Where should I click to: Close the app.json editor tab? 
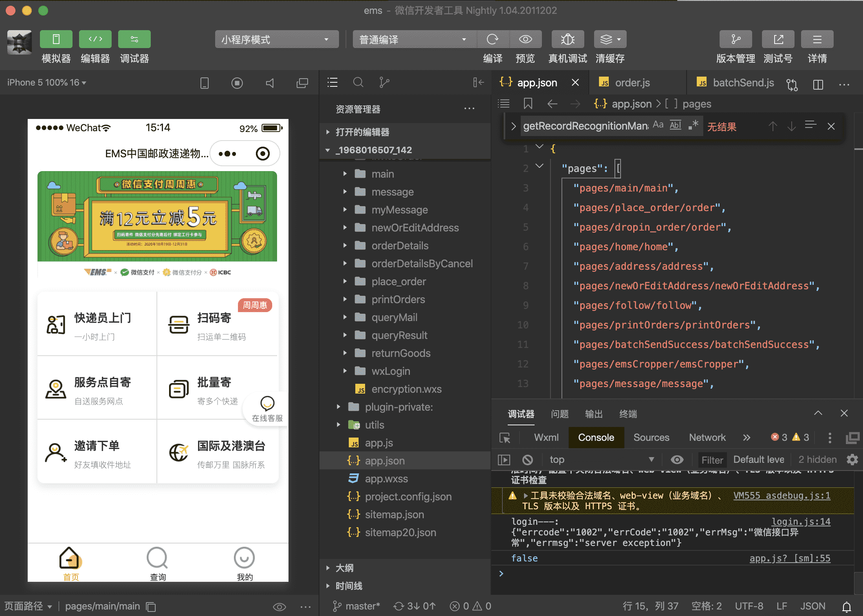click(x=575, y=83)
